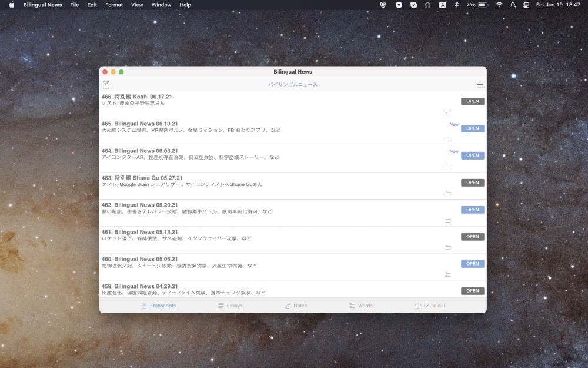
Task: Click the バイリンガルニュース header title
Action: click(x=293, y=84)
